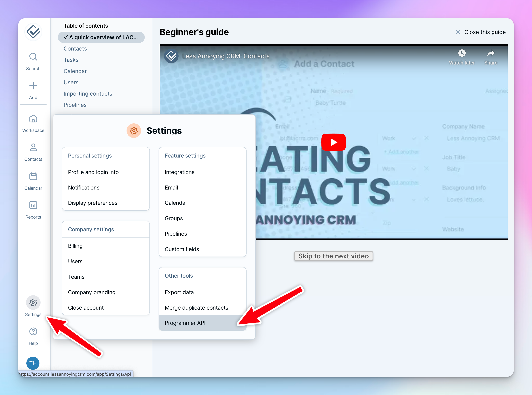
Task: Open the TH user avatar
Action: pyautogui.click(x=33, y=363)
